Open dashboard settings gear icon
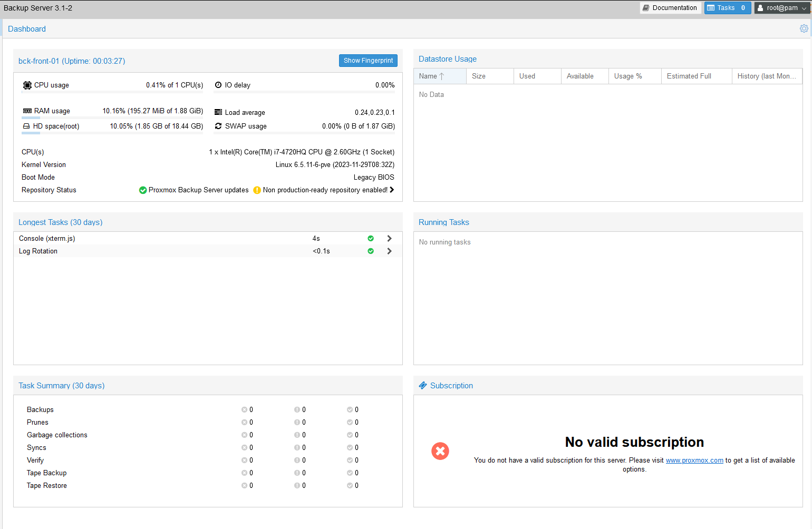The image size is (812, 529). [x=804, y=29]
